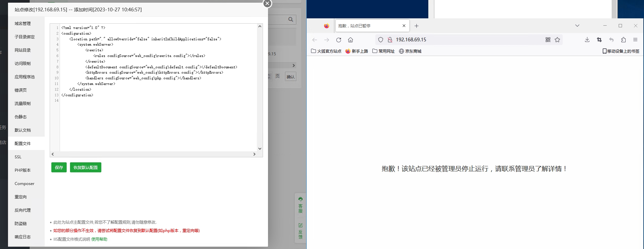
Task: Click 恢复默认配置 button
Action: (x=86, y=167)
